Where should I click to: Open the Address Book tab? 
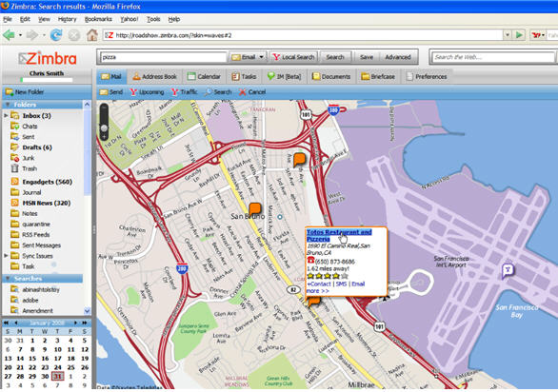154,76
